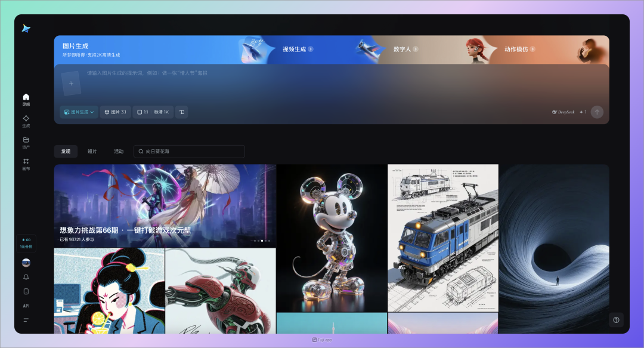
Task: Open the sidebar more menu icon
Action: [x=26, y=319]
